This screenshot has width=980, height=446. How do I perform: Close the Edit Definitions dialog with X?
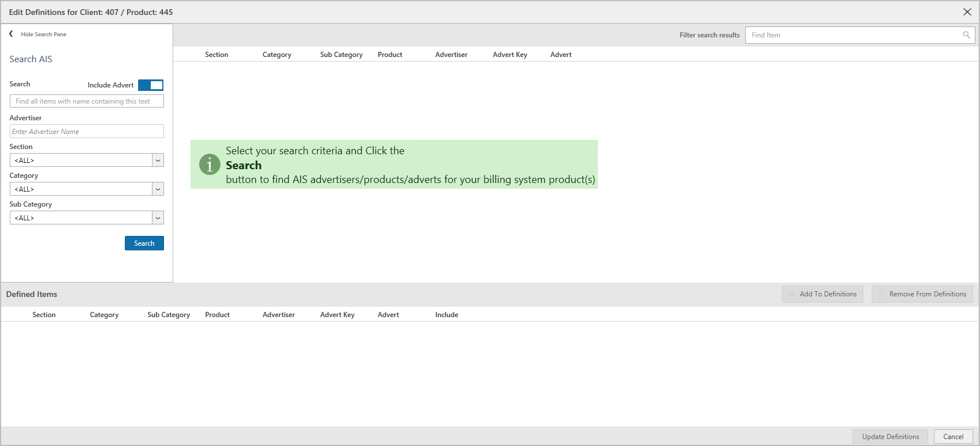(967, 12)
